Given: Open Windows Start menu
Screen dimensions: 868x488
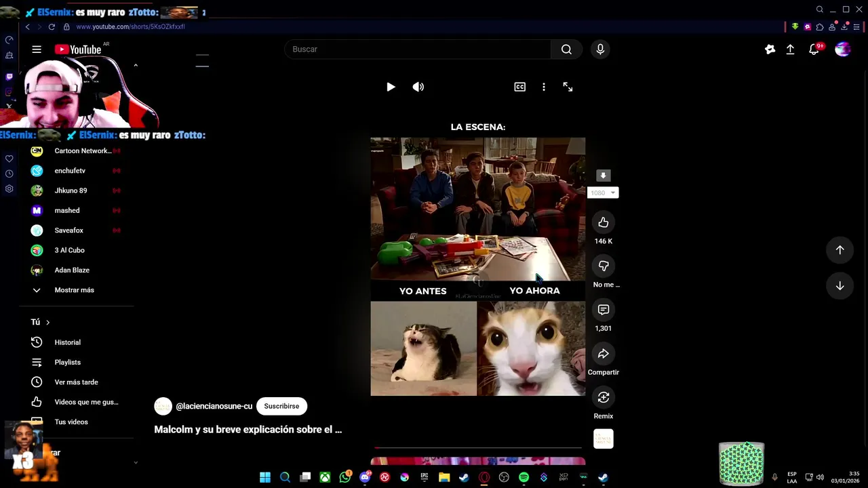Looking at the screenshot, I should 265,477.
